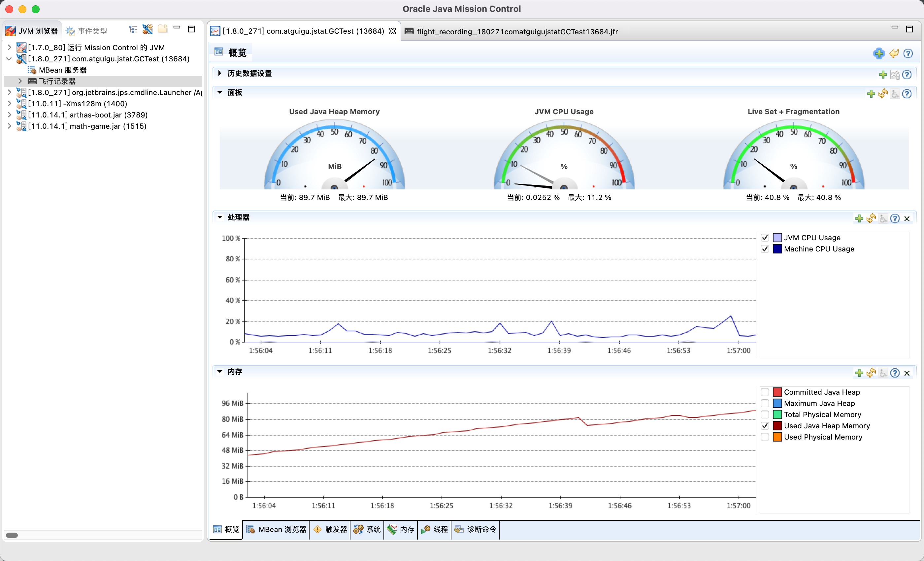Screen dimensions: 924x561
Task: Switch to the 内存 bottom tab
Action: [x=401, y=529]
